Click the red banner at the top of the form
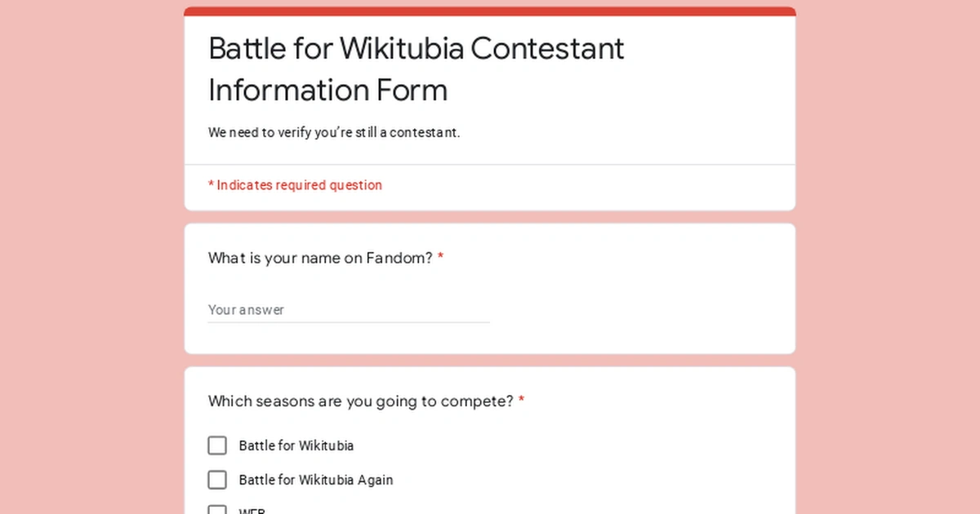The width and height of the screenshot is (980, 514). click(x=488, y=11)
